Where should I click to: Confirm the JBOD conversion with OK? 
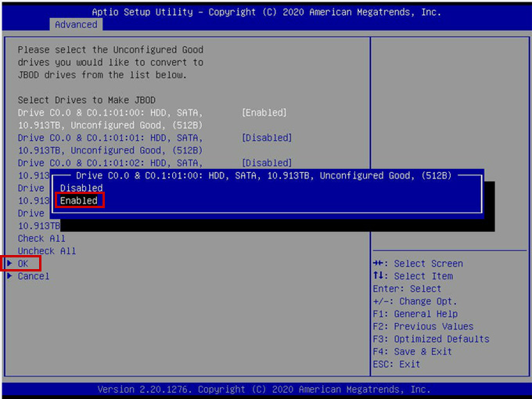click(x=23, y=264)
